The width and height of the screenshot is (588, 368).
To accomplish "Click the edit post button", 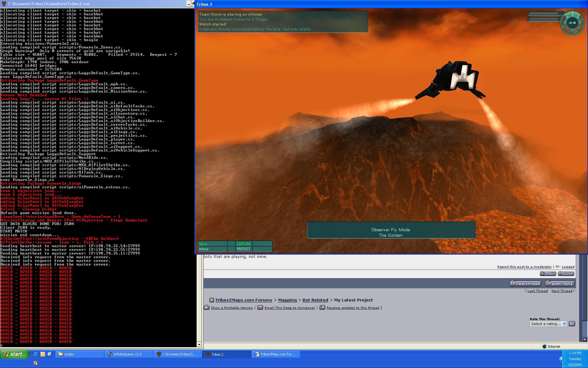I will click(x=548, y=274).
